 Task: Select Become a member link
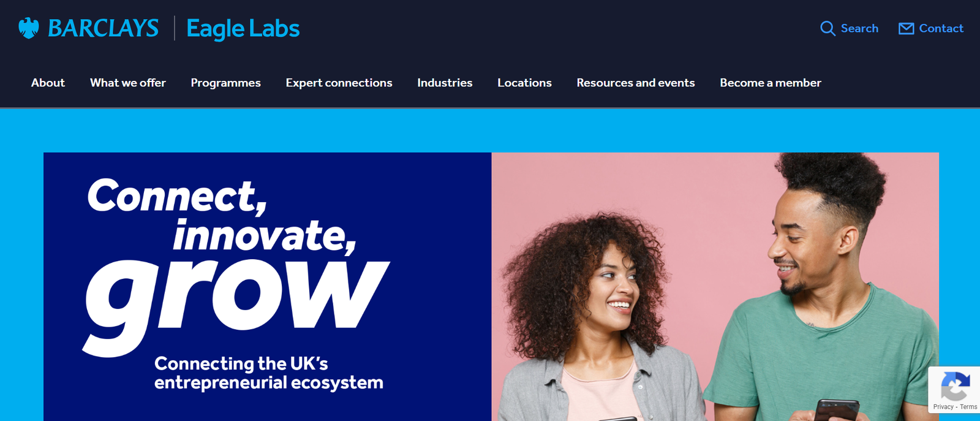click(771, 83)
